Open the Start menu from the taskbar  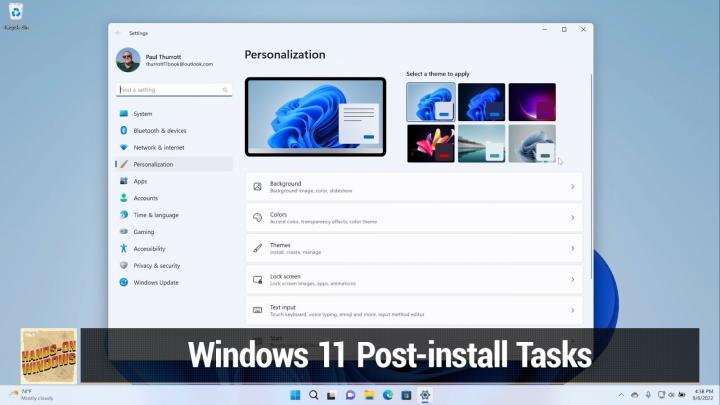[295, 395]
